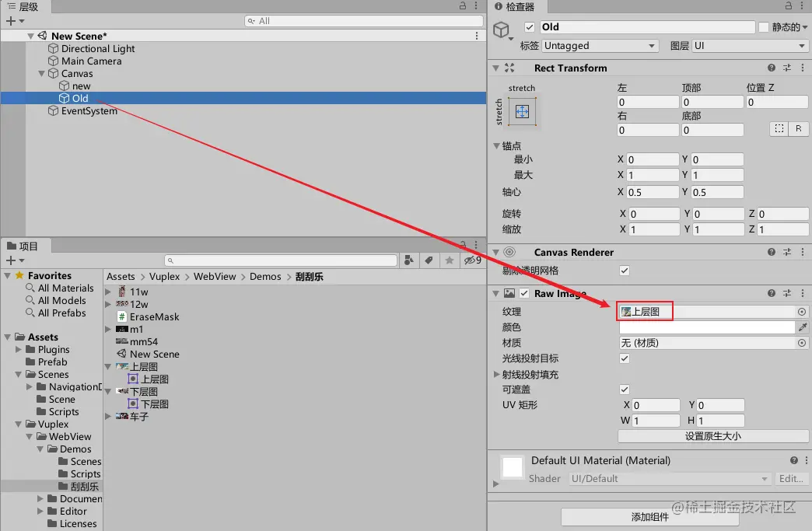Open Hierarchy create plus dropdown
This screenshot has width=812, height=531.
(x=15, y=21)
